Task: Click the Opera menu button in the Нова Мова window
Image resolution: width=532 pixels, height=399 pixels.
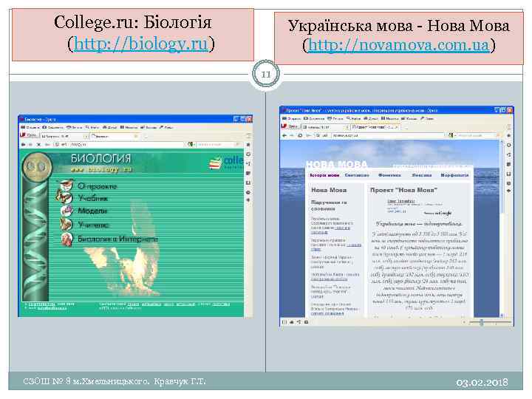Action: (x=290, y=126)
